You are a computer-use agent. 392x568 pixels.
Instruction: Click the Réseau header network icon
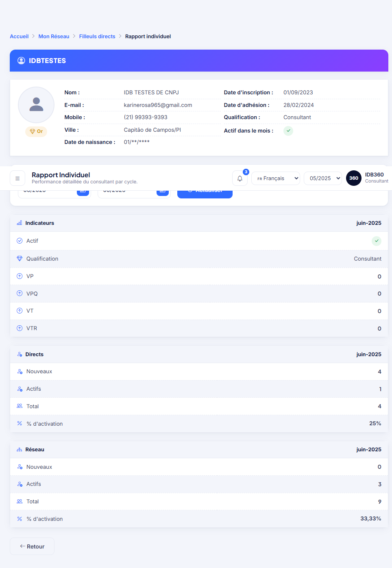(20, 449)
